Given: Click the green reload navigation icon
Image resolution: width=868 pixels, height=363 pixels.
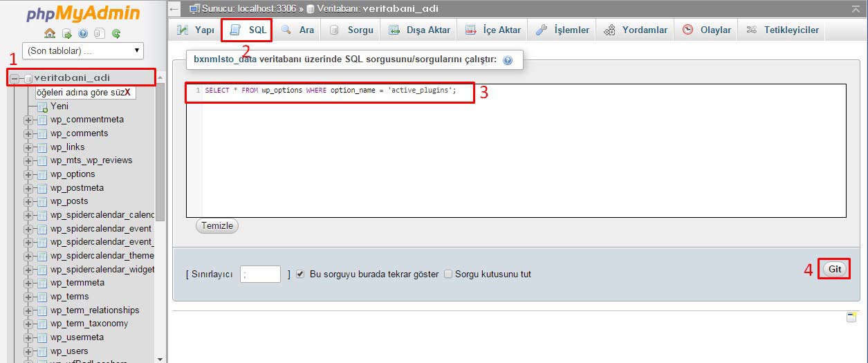Looking at the screenshot, I should tap(116, 33).
